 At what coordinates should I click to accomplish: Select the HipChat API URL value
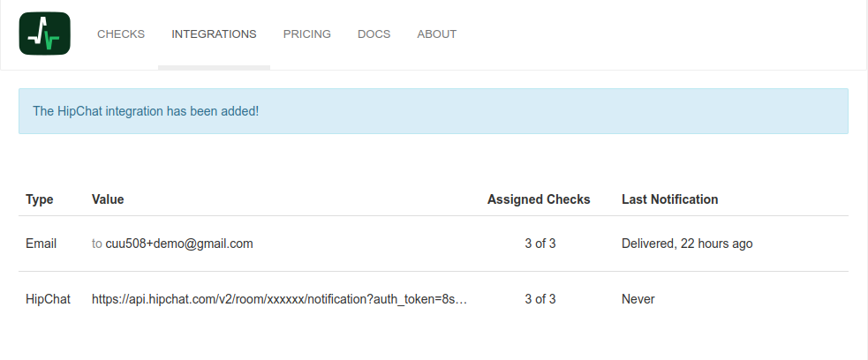pyautogui.click(x=279, y=299)
